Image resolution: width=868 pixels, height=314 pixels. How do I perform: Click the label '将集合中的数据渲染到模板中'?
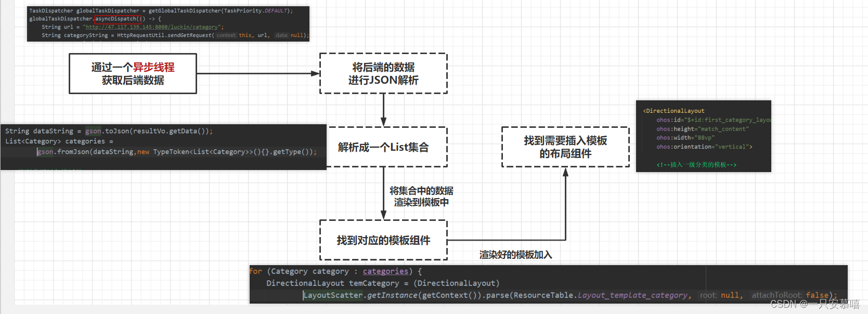click(421, 197)
